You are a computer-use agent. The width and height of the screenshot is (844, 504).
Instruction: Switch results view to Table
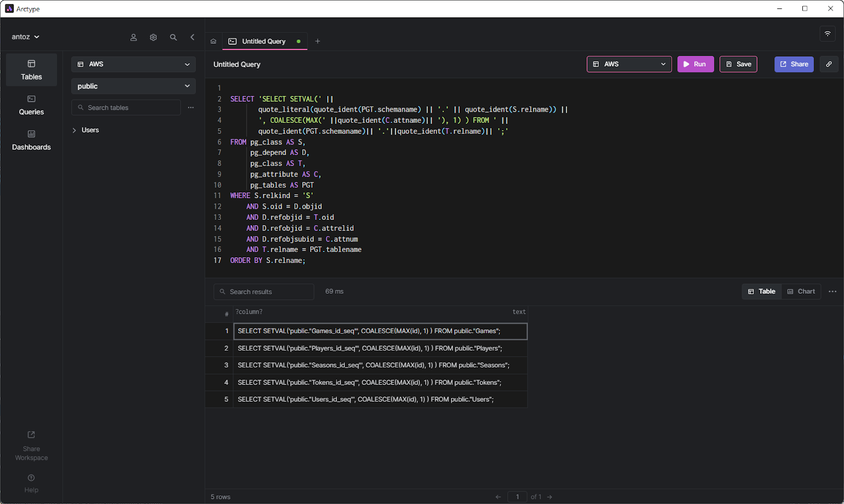[x=762, y=292]
